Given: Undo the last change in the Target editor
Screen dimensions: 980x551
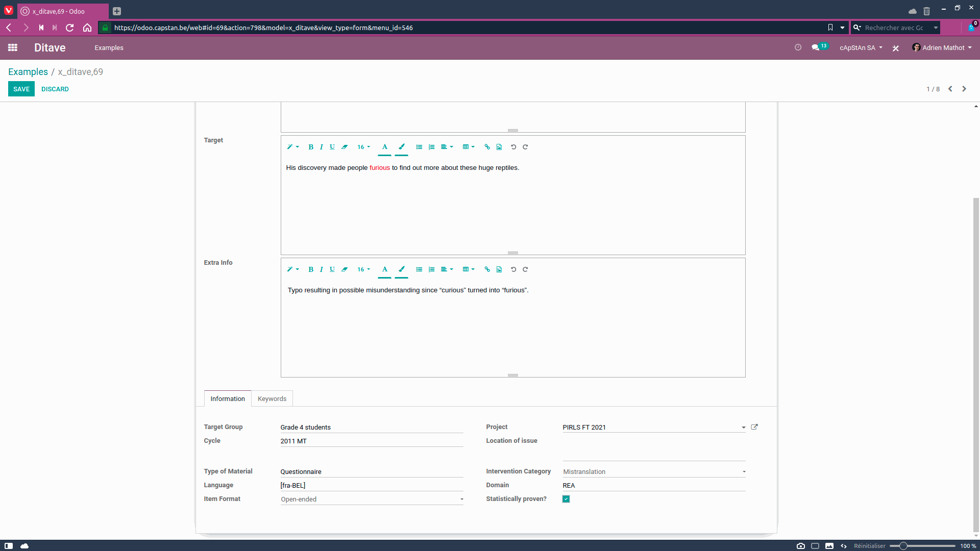Looking at the screenshot, I should [513, 147].
